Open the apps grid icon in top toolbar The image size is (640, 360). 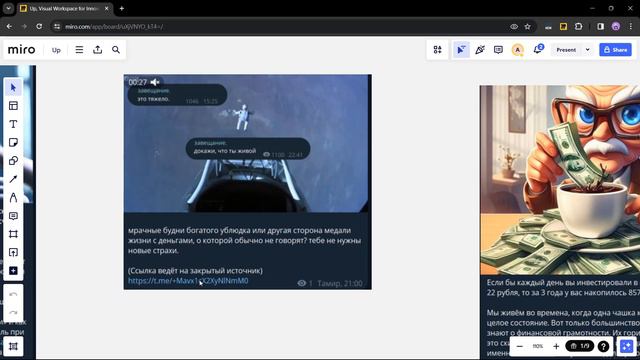[x=438, y=50]
